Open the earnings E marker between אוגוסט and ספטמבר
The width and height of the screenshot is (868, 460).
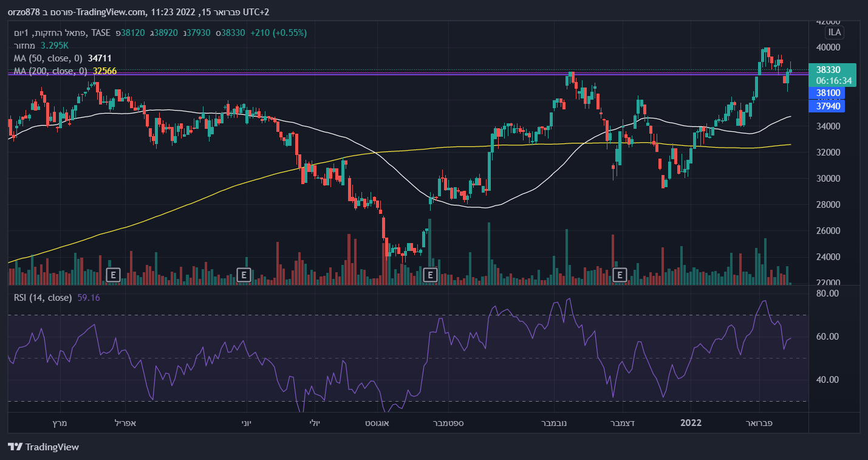tap(430, 275)
